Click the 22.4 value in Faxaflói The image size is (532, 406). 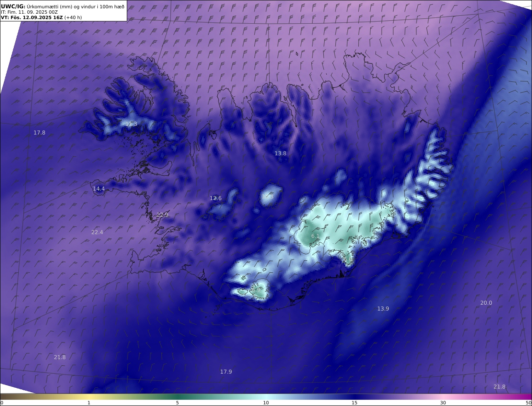click(x=97, y=232)
